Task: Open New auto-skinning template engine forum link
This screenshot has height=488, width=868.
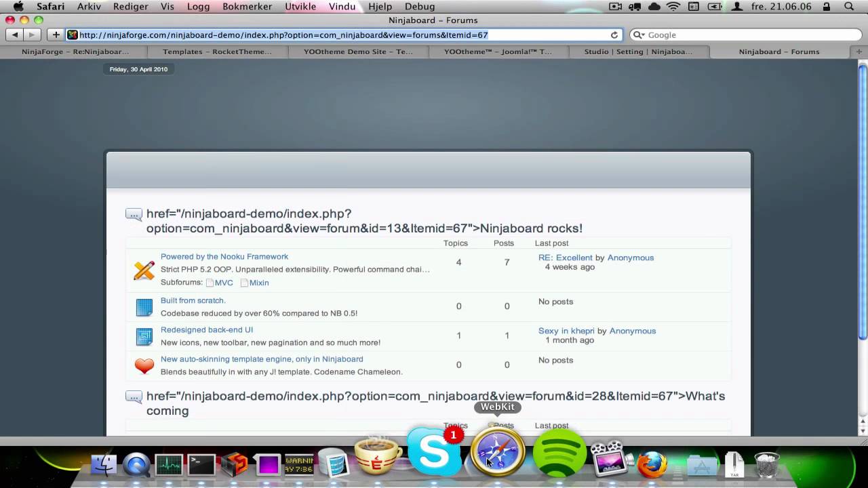Action: click(262, 359)
